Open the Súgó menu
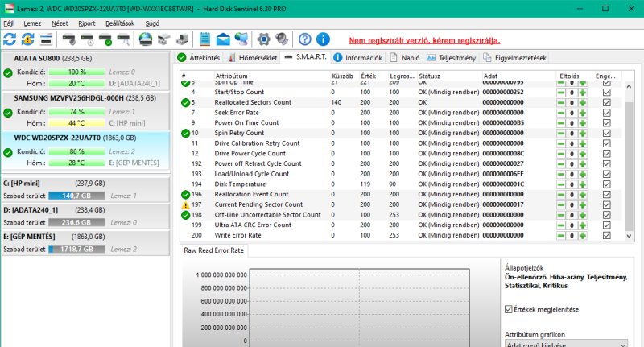 pos(152,23)
